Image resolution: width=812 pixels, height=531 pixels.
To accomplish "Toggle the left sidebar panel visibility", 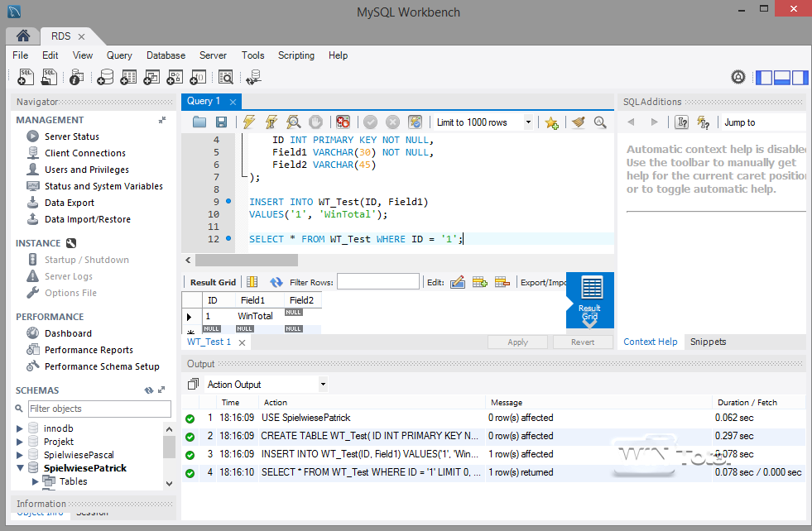I will coord(763,77).
